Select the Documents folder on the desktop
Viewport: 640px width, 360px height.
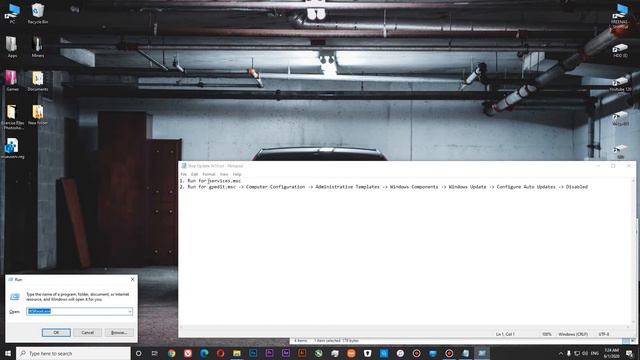point(38,80)
